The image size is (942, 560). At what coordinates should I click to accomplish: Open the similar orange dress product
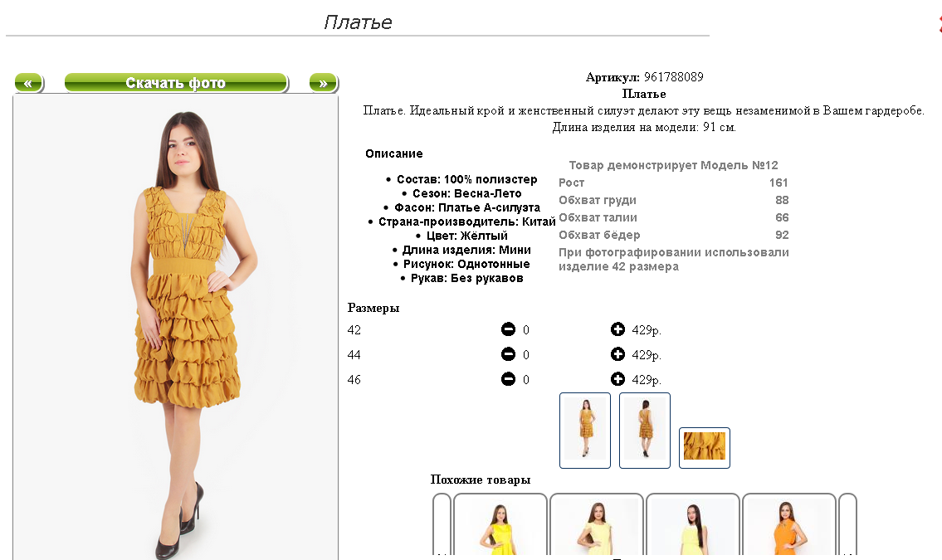coord(788,525)
